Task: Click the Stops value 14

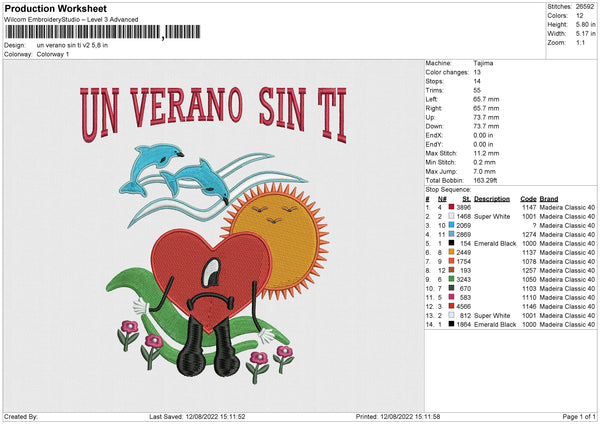Action: 477,81
